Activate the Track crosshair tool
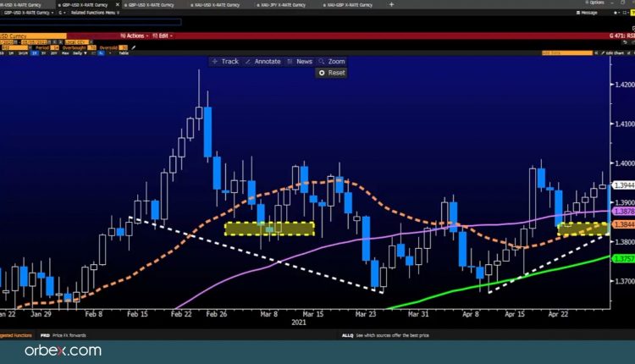635x364 pixels. pos(226,62)
